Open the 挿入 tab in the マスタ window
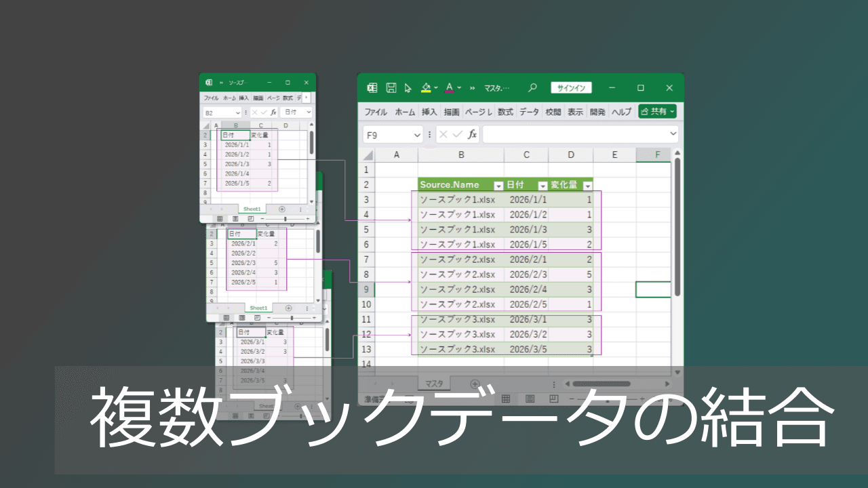868x488 pixels. tap(429, 112)
